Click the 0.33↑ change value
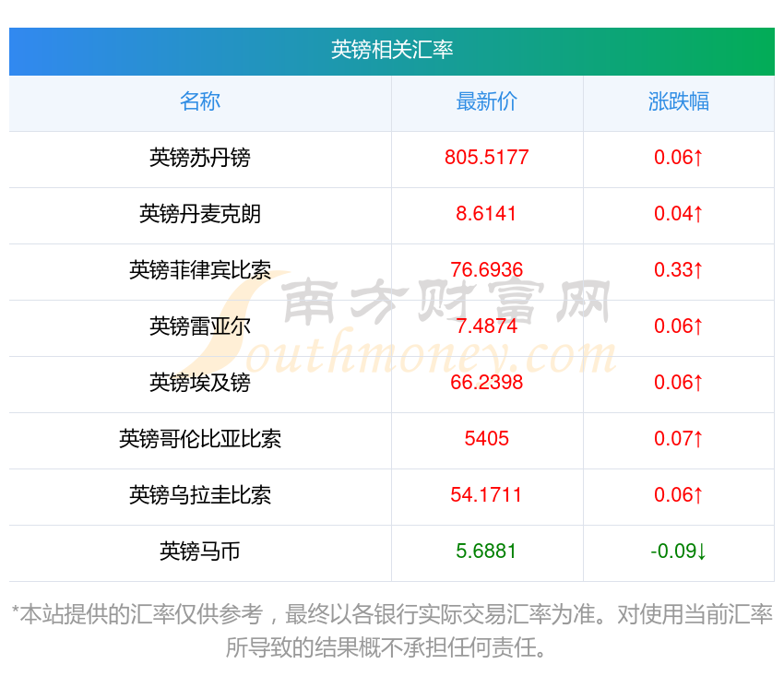 click(x=679, y=270)
